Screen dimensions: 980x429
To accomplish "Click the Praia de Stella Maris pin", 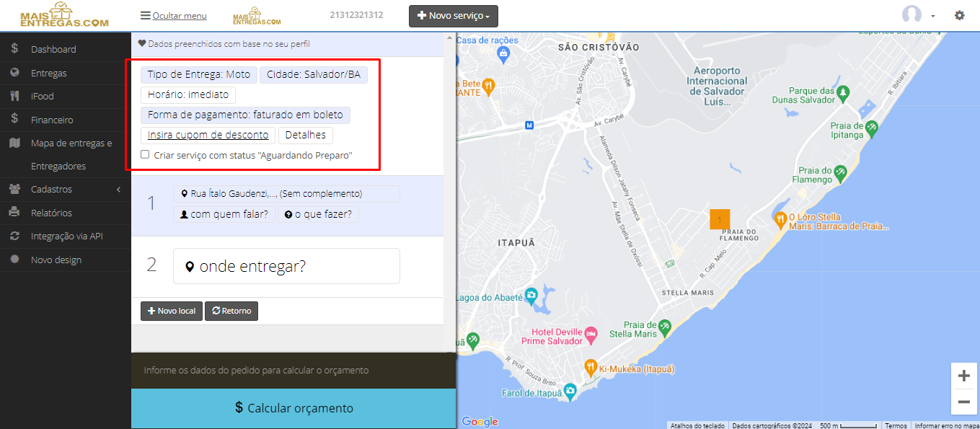I will [665, 328].
